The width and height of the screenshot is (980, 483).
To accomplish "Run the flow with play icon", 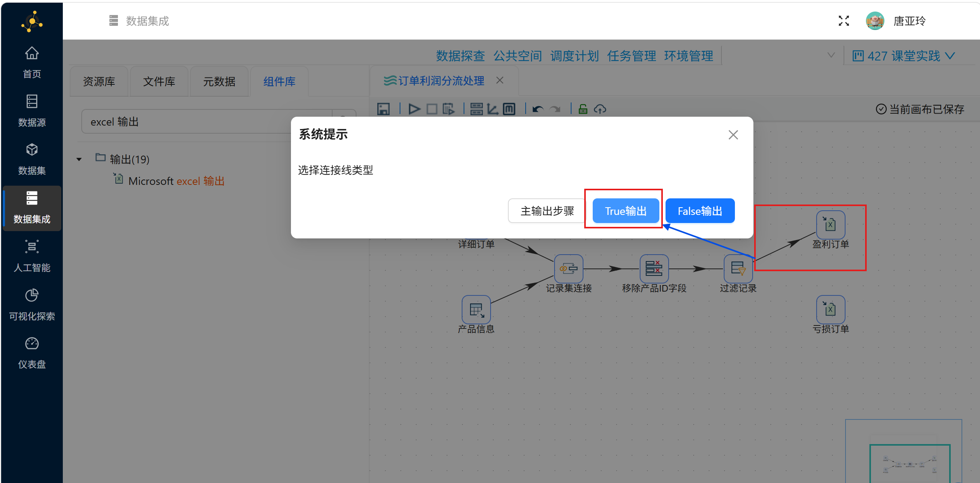I will 414,109.
